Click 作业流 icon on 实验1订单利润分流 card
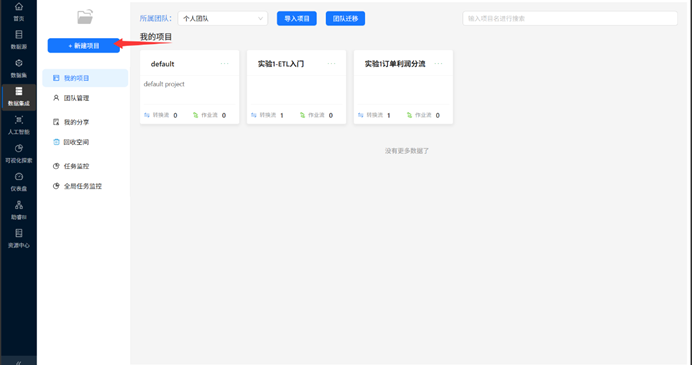 tap(409, 115)
